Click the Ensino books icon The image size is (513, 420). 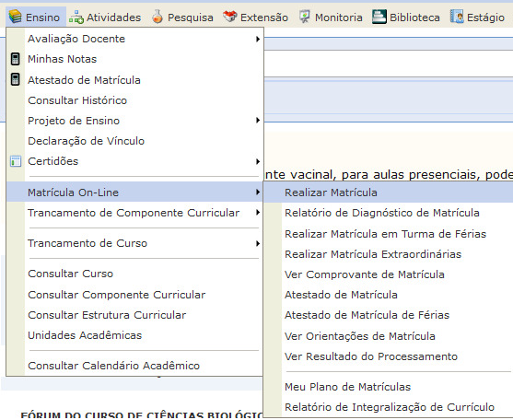click(x=15, y=17)
